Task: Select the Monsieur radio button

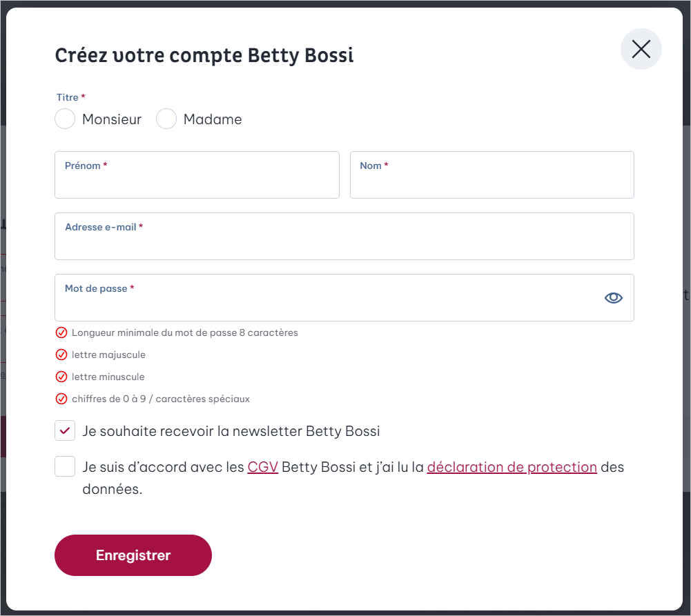Action: [x=65, y=119]
